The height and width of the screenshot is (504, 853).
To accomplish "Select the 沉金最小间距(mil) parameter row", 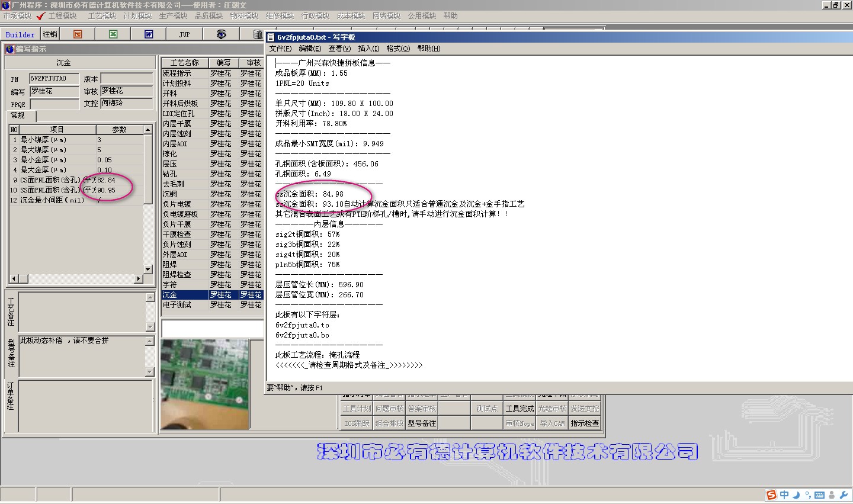I will [x=76, y=200].
